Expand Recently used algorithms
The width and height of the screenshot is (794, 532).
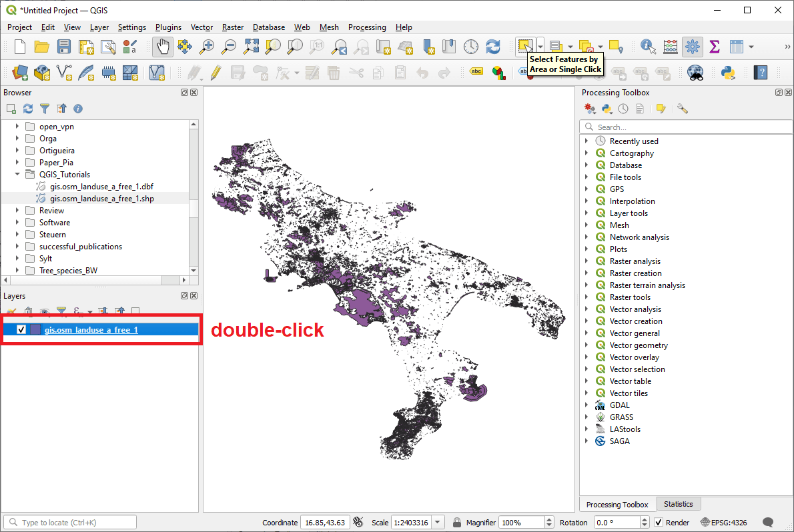coord(587,141)
